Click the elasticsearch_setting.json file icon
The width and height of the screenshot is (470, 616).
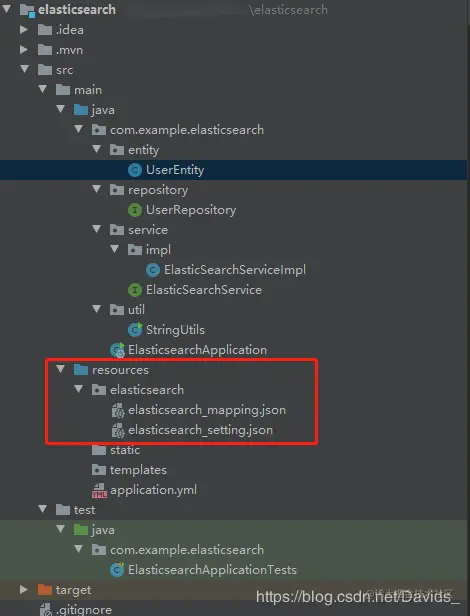(x=118, y=430)
